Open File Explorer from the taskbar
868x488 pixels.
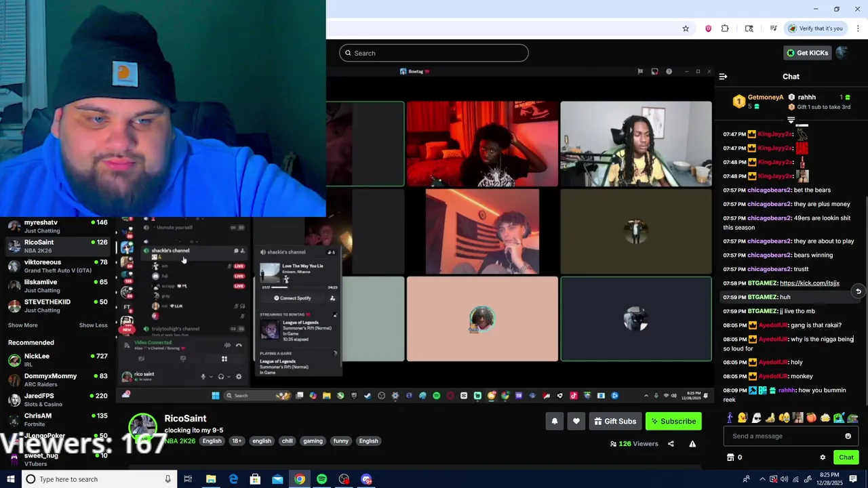coord(211,479)
